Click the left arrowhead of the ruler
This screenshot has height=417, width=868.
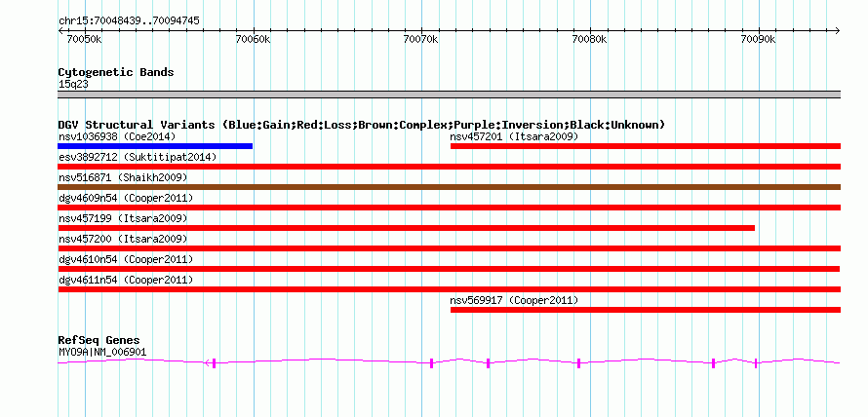tap(60, 30)
